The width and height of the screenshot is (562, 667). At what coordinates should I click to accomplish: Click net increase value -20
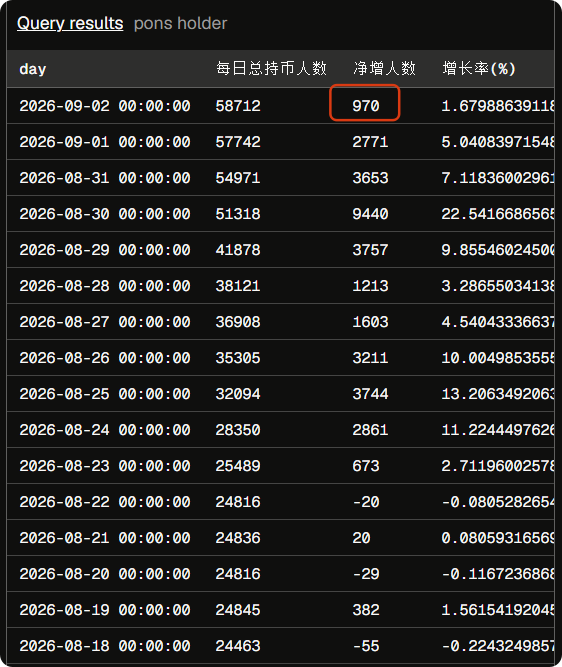(365, 502)
